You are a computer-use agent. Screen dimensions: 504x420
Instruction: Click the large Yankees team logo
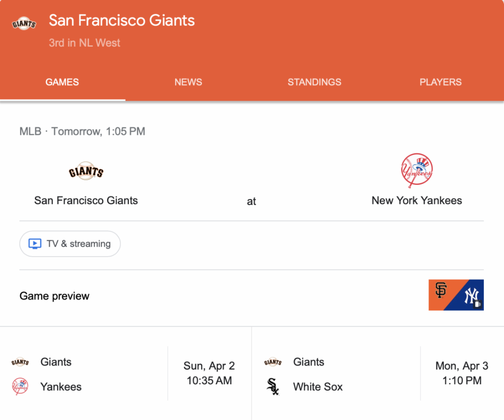click(416, 171)
